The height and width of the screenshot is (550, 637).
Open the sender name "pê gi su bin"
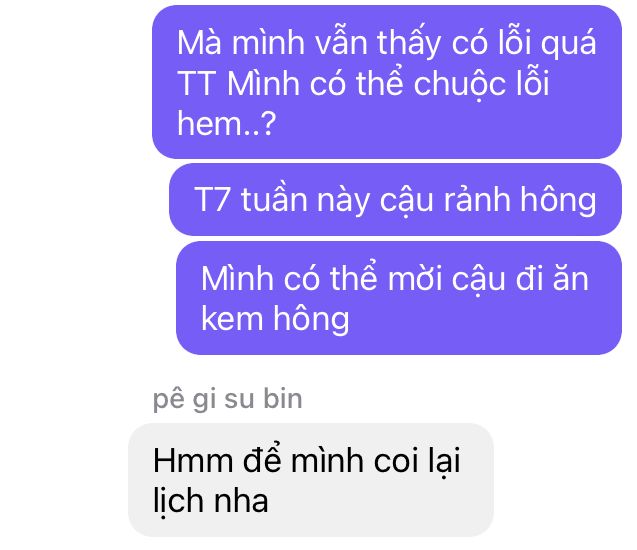228,399
